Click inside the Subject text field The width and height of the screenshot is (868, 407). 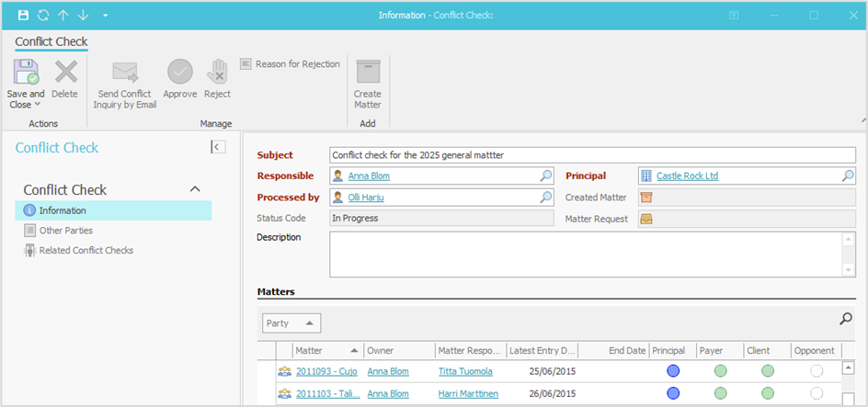click(x=591, y=155)
